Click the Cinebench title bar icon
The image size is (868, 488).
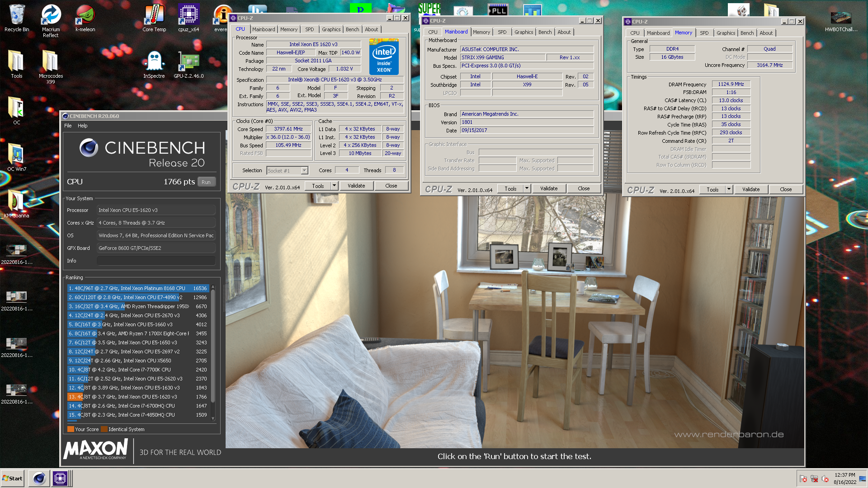click(x=65, y=116)
